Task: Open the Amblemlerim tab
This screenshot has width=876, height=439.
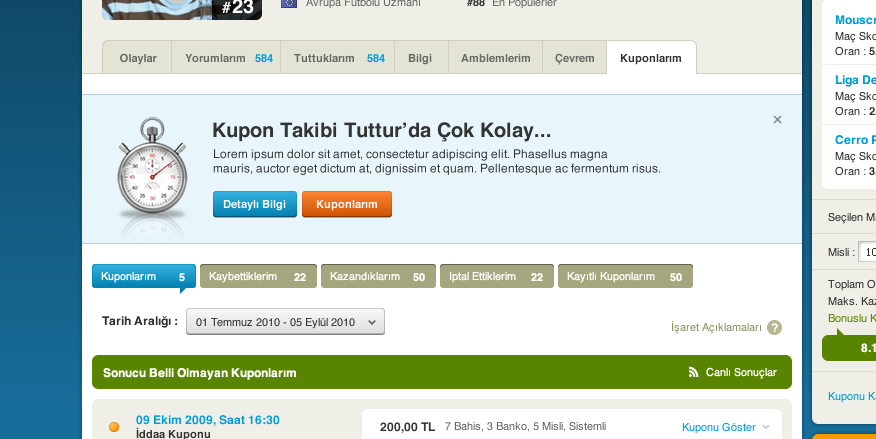Action: pos(495,59)
